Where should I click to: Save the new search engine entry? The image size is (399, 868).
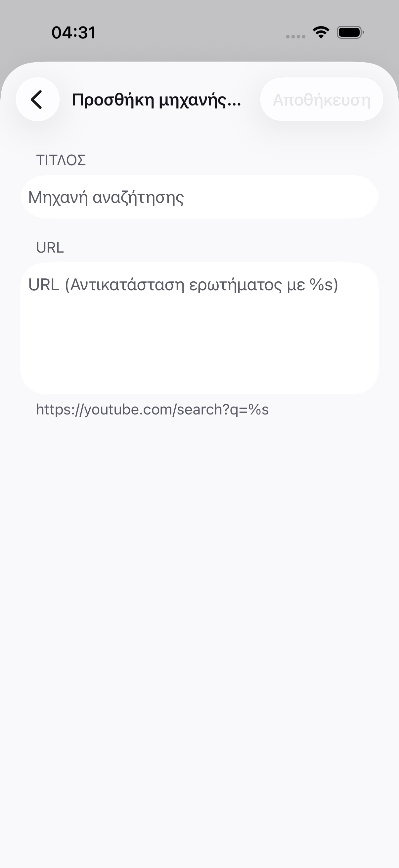(322, 99)
